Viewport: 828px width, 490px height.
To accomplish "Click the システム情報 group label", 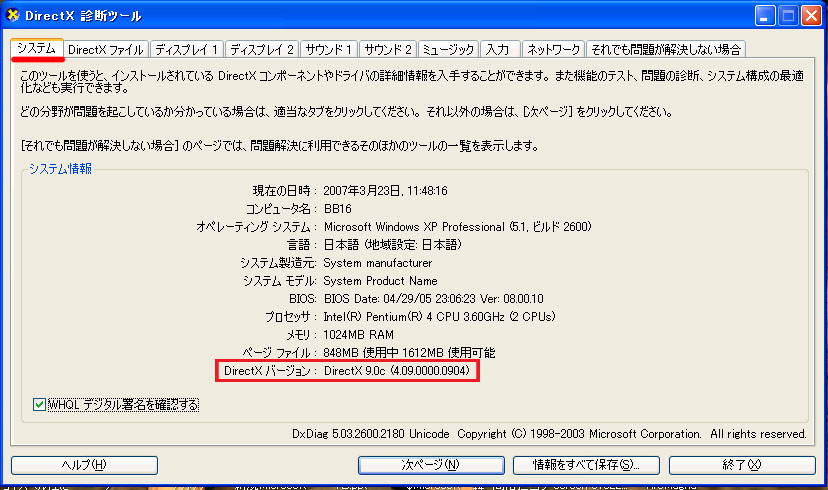I will pyautogui.click(x=60, y=168).
